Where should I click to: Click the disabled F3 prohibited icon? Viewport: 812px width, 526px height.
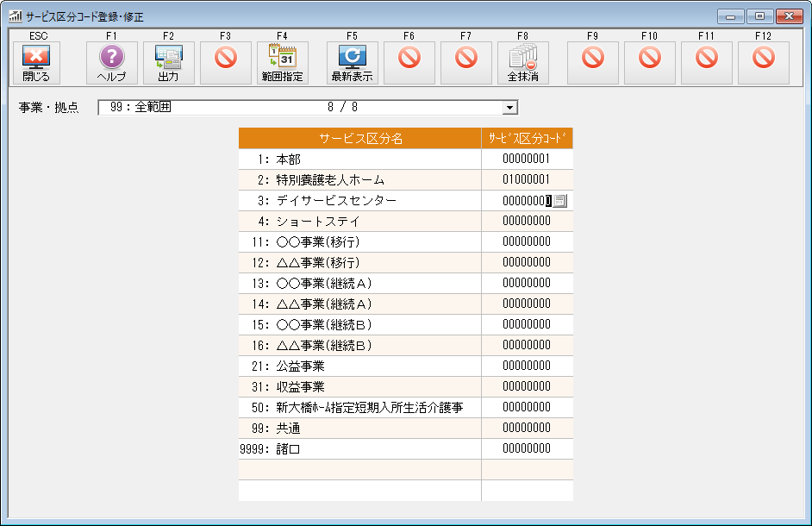click(x=226, y=63)
